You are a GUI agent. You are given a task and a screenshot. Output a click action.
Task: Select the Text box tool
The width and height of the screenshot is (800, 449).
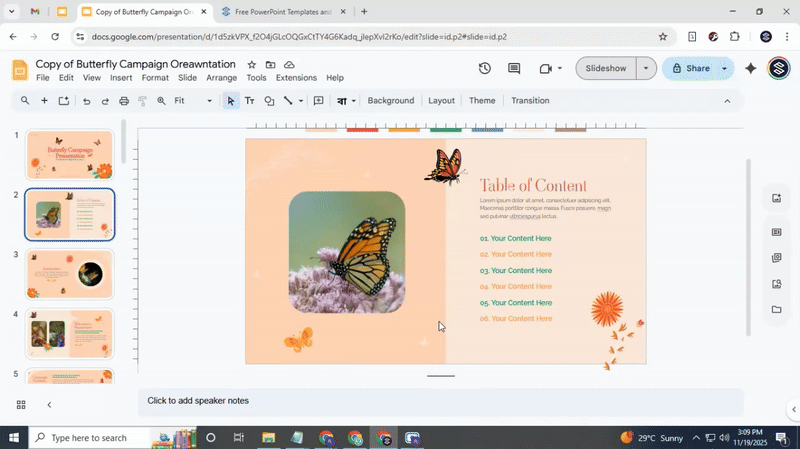pyautogui.click(x=250, y=101)
